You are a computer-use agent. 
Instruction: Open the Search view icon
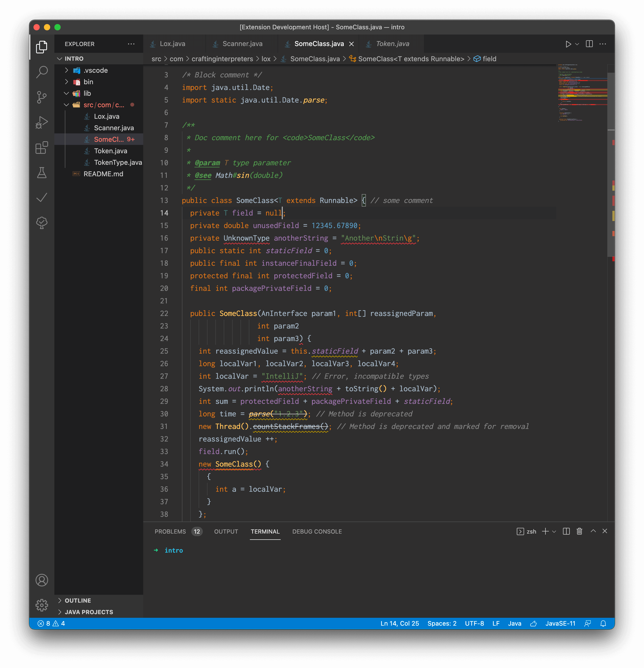(x=42, y=72)
